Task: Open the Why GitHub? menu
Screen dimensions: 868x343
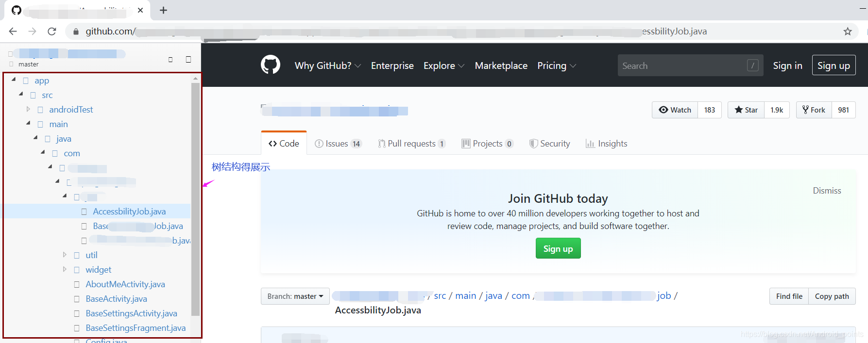Action: pyautogui.click(x=328, y=65)
